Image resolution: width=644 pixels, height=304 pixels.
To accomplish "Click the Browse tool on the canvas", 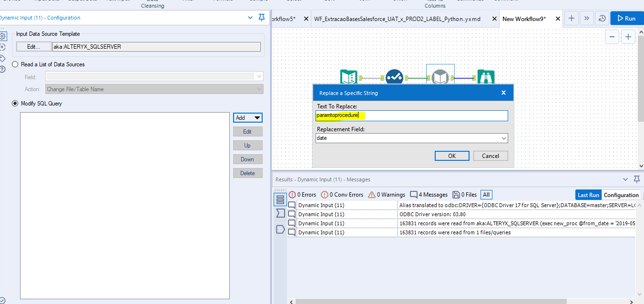I will pyautogui.click(x=486, y=76).
